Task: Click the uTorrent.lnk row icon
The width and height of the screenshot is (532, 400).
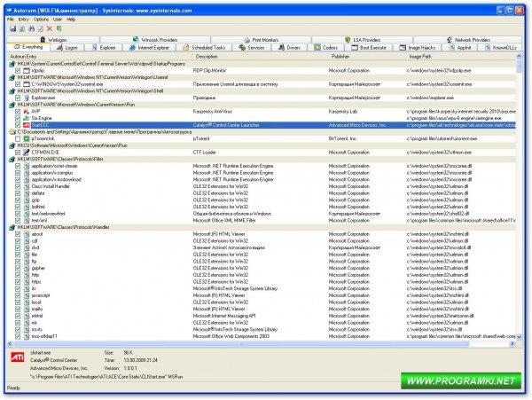Action: coord(27,138)
